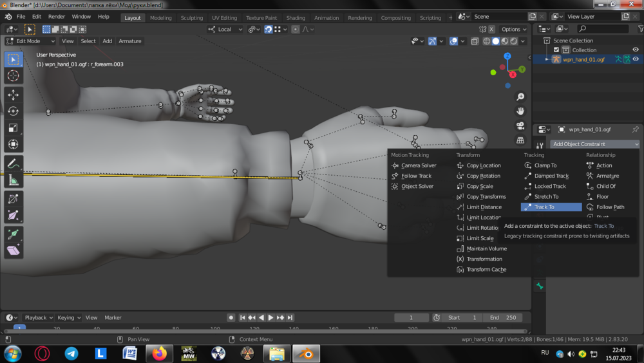644x363 pixels.
Task: Select the Annotate tool
Action: pyautogui.click(x=13, y=164)
